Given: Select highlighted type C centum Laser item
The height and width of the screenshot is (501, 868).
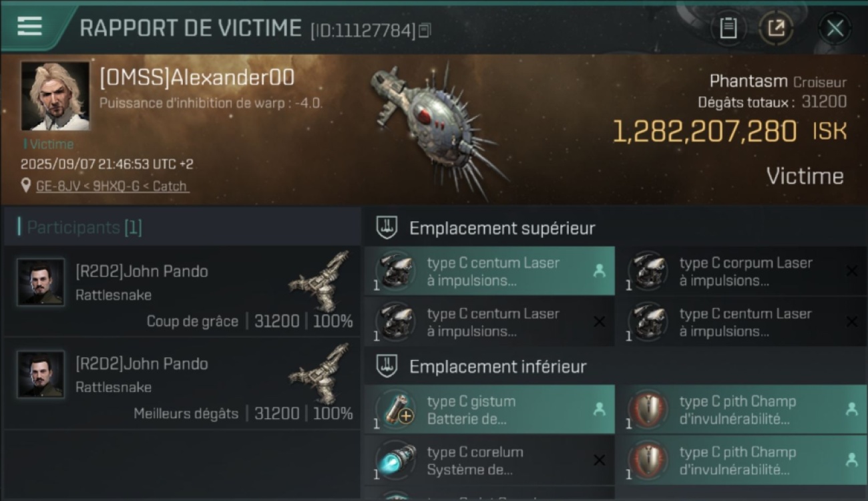Looking at the screenshot, I should [x=489, y=271].
